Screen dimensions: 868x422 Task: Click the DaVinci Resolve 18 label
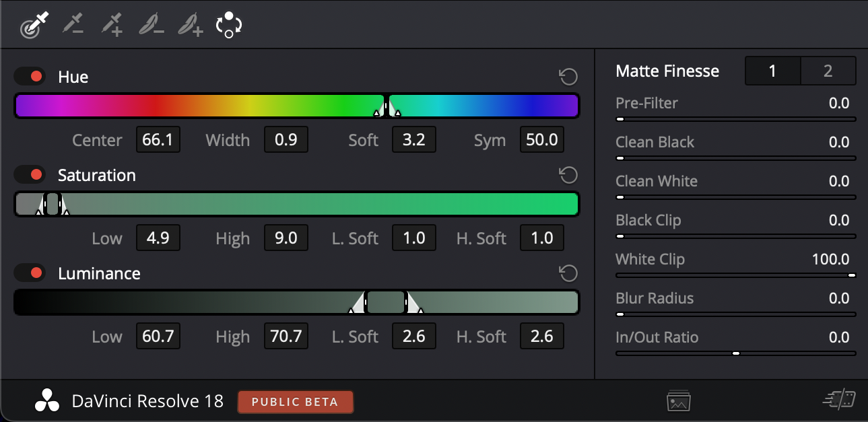[147, 402]
